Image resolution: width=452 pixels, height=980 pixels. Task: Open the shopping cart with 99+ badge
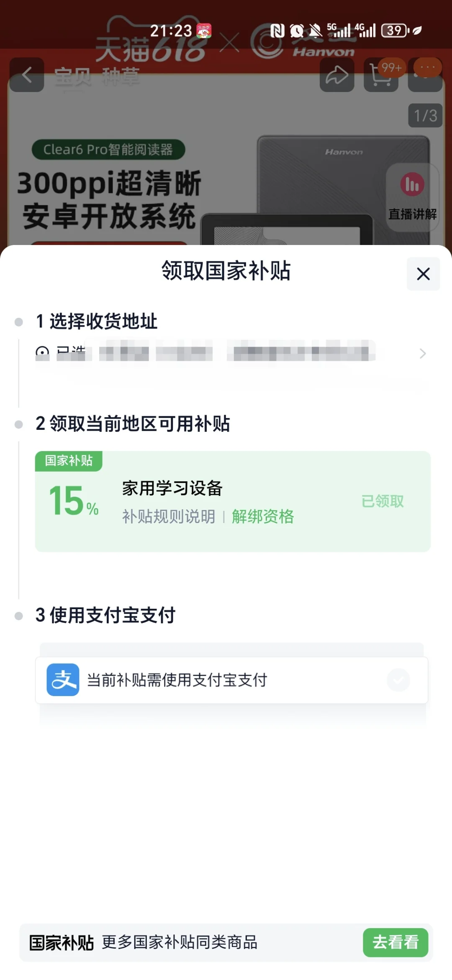[381, 75]
